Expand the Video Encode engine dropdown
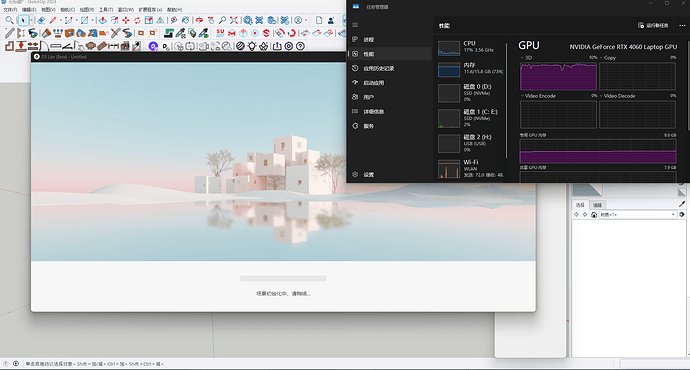 (x=522, y=95)
